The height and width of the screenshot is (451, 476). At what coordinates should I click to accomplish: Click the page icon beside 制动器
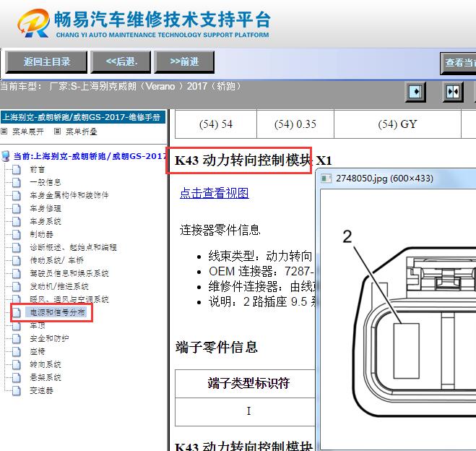pyautogui.click(x=17, y=235)
